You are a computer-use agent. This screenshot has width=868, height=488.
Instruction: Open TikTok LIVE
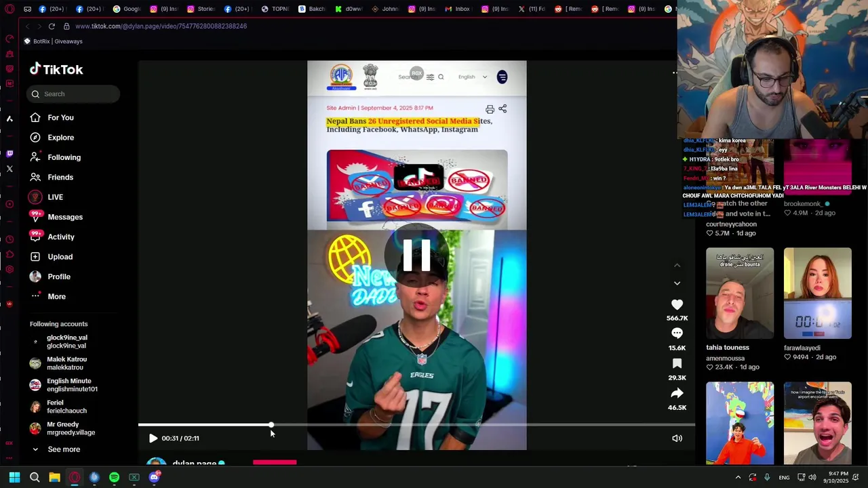click(46, 197)
